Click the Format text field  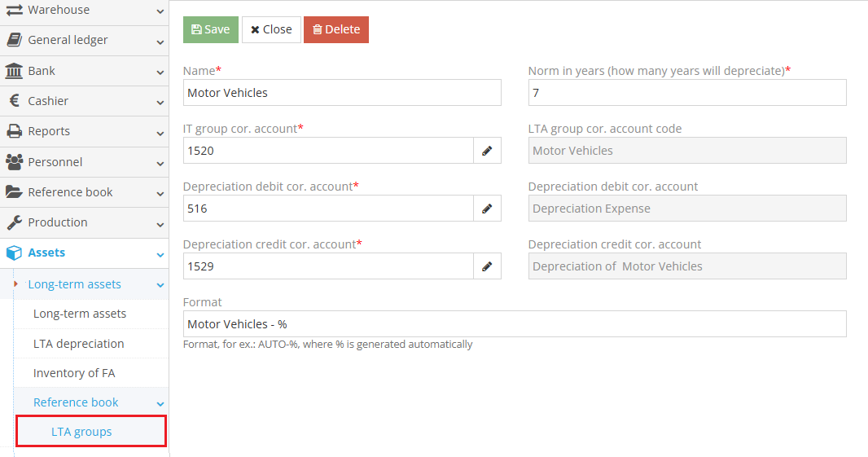click(515, 324)
